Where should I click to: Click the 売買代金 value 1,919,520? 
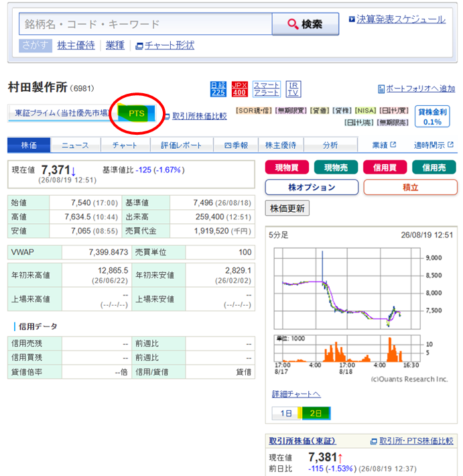(x=211, y=231)
